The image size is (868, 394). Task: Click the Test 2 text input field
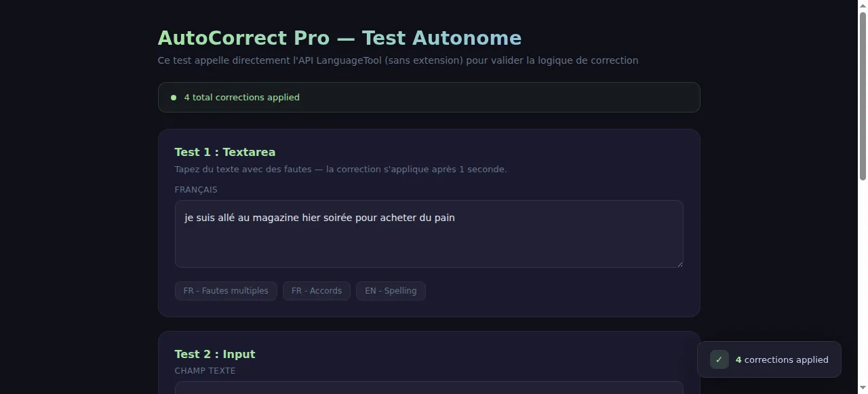pos(429,388)
